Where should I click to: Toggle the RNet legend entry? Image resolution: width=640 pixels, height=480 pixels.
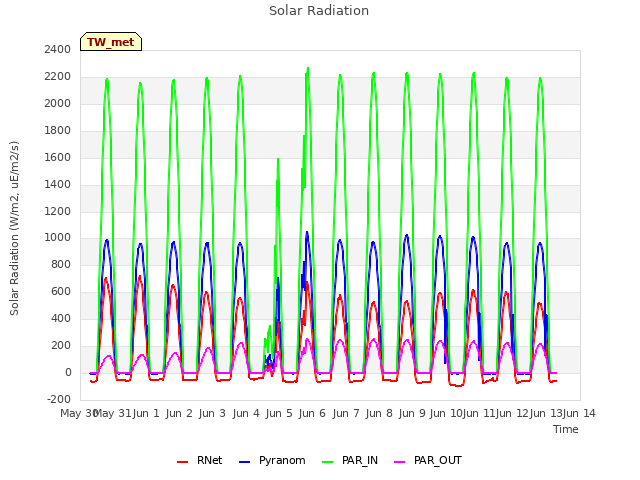pyautogui.click(x=200, y=460)
